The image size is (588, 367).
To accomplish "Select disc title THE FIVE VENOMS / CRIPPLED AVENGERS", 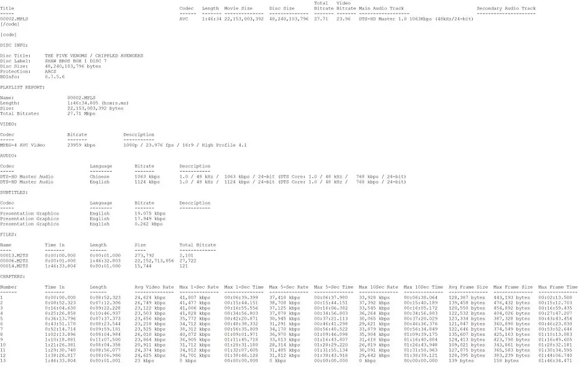I will point(93,56).
